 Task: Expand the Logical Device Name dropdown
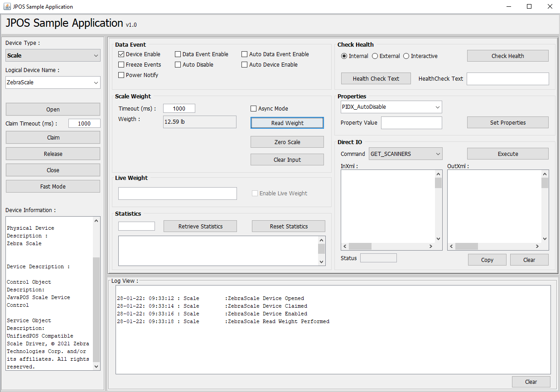click(x=53, y=82)
